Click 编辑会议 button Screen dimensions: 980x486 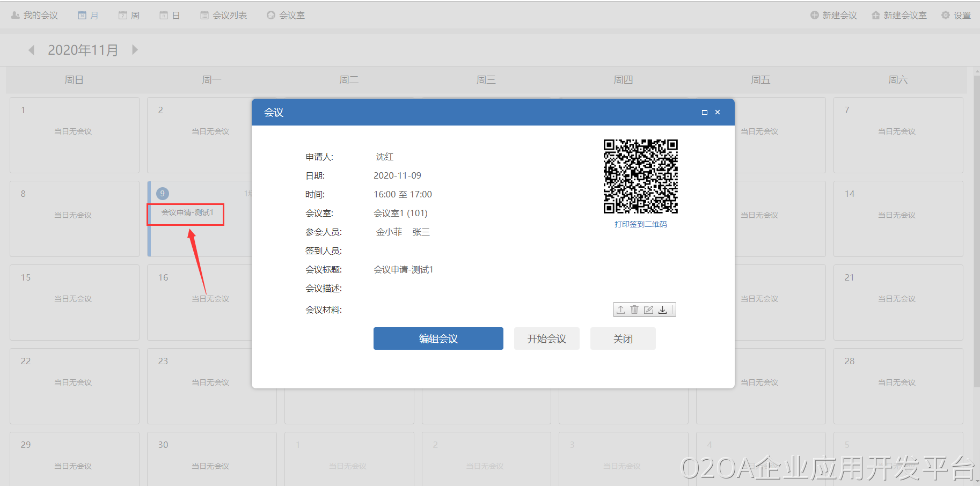pos(438,338)
